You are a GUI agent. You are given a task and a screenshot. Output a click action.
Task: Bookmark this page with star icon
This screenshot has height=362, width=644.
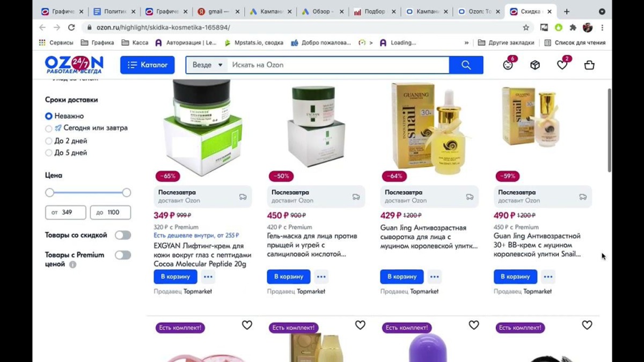point(526,27)
